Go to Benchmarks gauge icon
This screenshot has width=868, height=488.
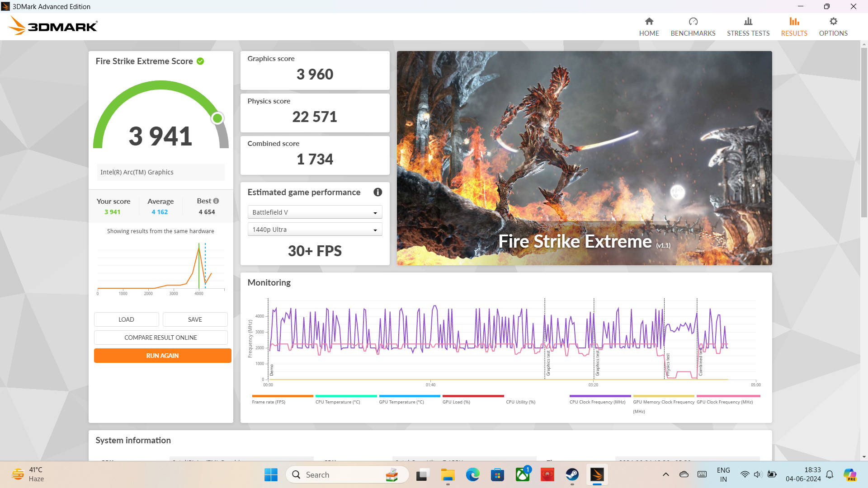pyautogui.click(x=693, y=21)
